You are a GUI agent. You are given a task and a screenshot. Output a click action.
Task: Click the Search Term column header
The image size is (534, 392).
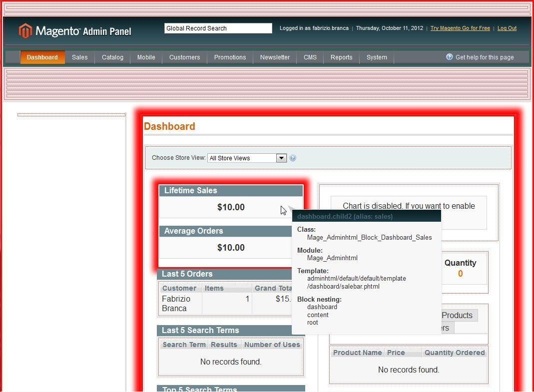[184, 345]
